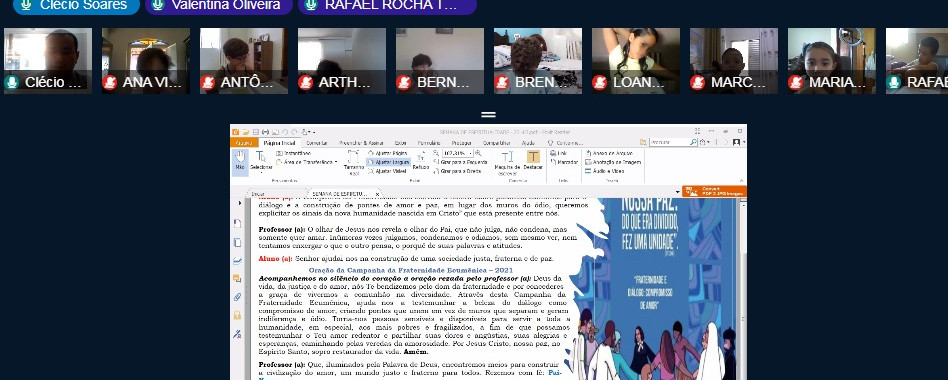Switch to Comentar ribbon tab
948x380 pixels.
coord(317,143)
